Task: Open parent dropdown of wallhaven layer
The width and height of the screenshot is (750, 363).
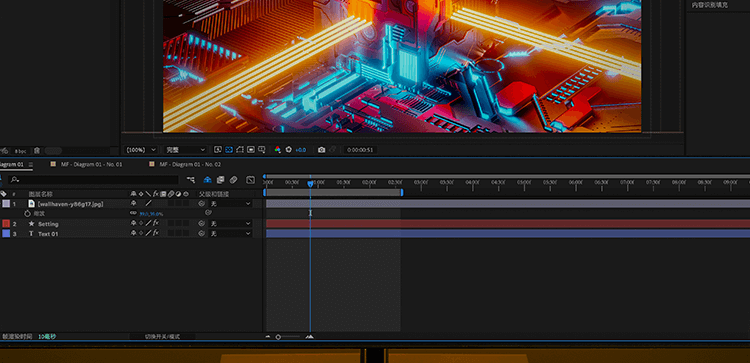Action: coord(231,204)
